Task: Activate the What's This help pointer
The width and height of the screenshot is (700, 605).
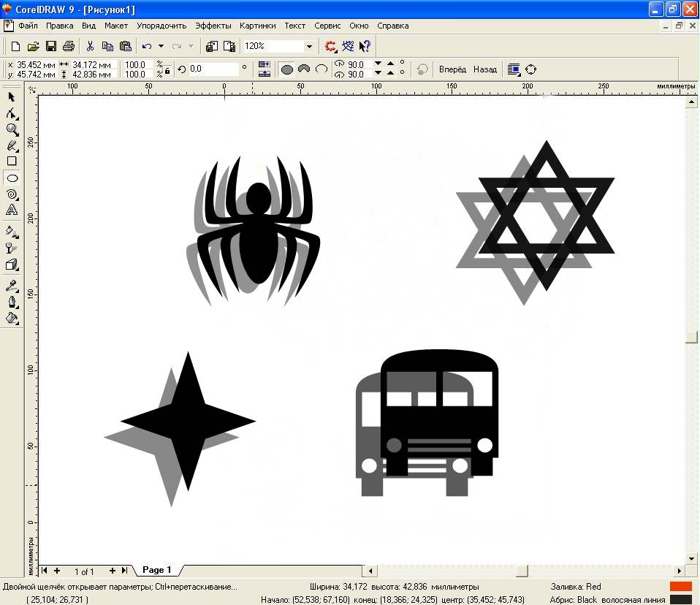Action: coord(365,46)
